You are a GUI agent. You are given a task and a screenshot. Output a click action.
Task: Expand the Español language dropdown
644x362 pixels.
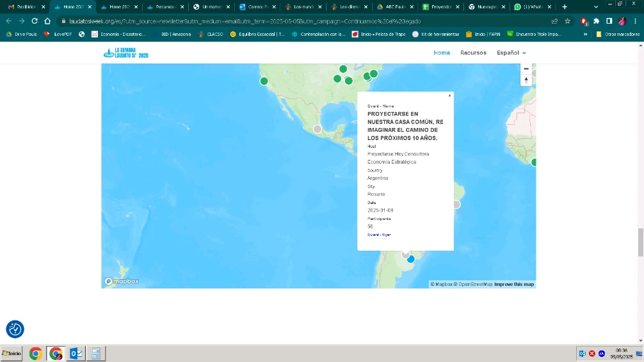coord(511,53)
